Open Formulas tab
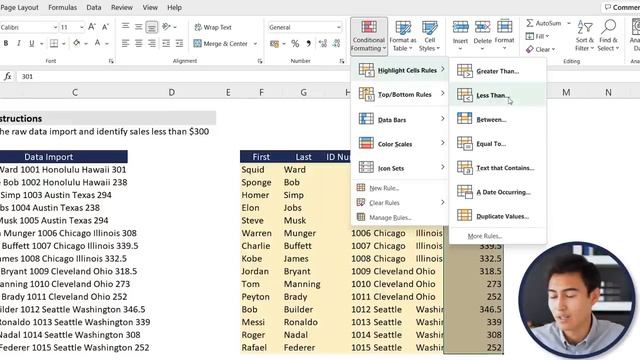This screenshot has width=640, height=360. point(62,7)
